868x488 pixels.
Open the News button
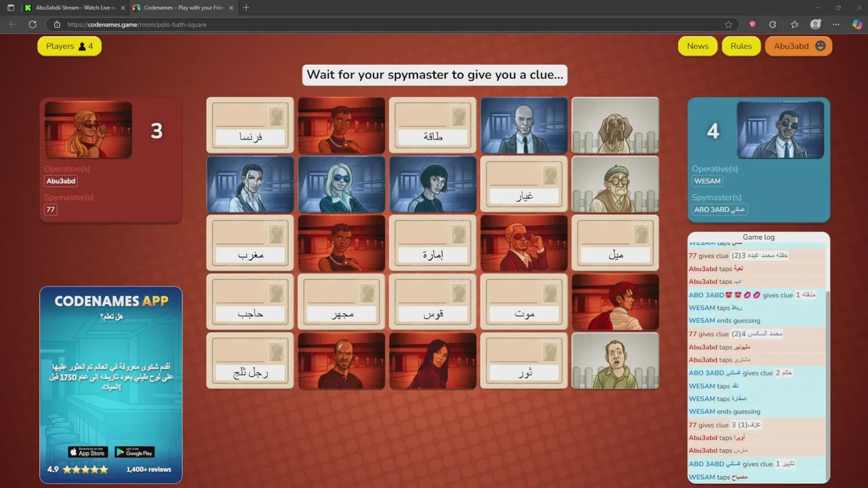pyautogui.click(x=697, y=46)
